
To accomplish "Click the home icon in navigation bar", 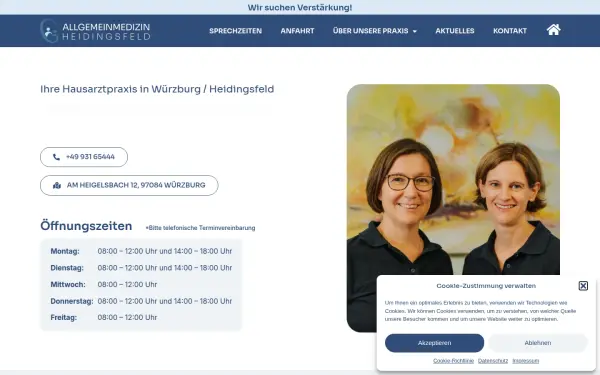I will 553,30.
